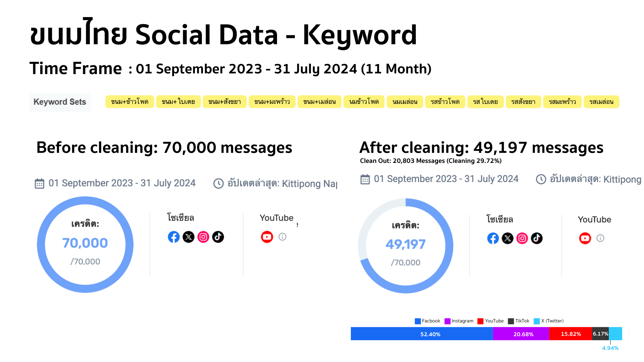The height and width of the screenshot is (362, 644).
Task: Click the info icon beside after-cleaning YouTube
Action: click(600, 238)
